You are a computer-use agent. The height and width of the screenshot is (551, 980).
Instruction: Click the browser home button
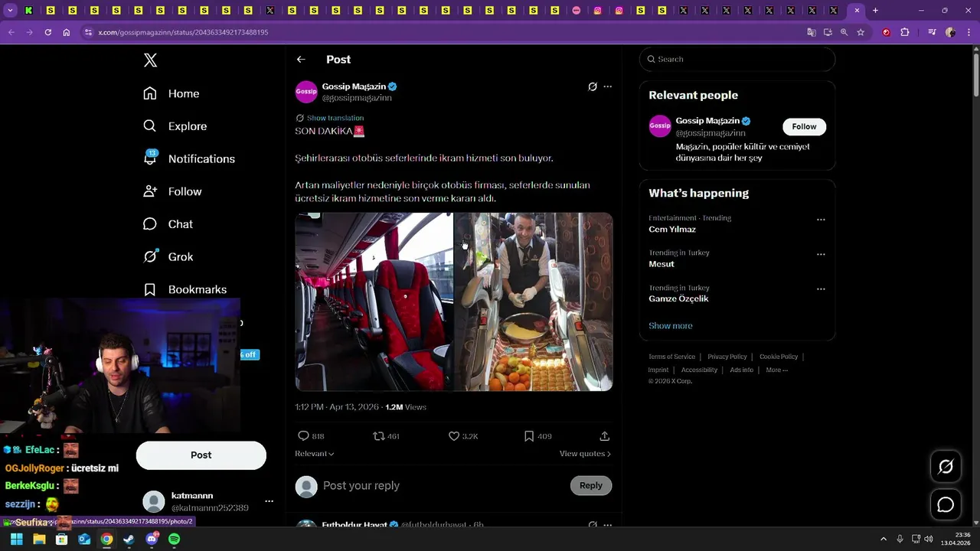(x=67, y=32)
